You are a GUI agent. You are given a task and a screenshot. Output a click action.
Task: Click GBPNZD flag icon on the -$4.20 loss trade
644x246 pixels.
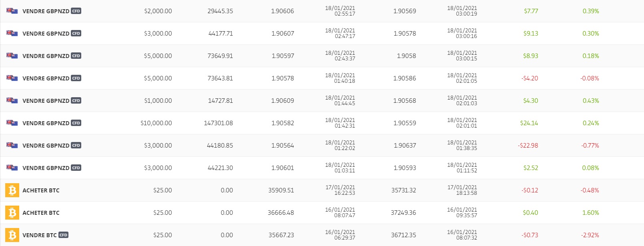click(12, 78)
